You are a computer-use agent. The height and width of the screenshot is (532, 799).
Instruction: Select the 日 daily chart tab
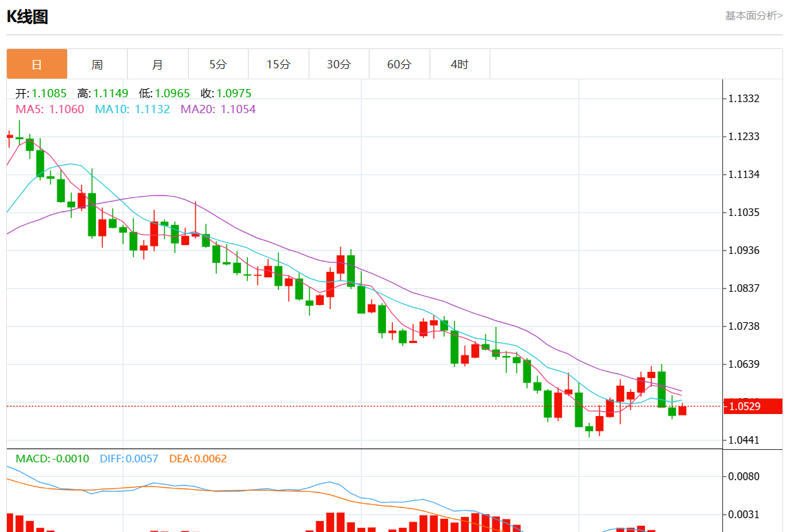pos(37,64)
